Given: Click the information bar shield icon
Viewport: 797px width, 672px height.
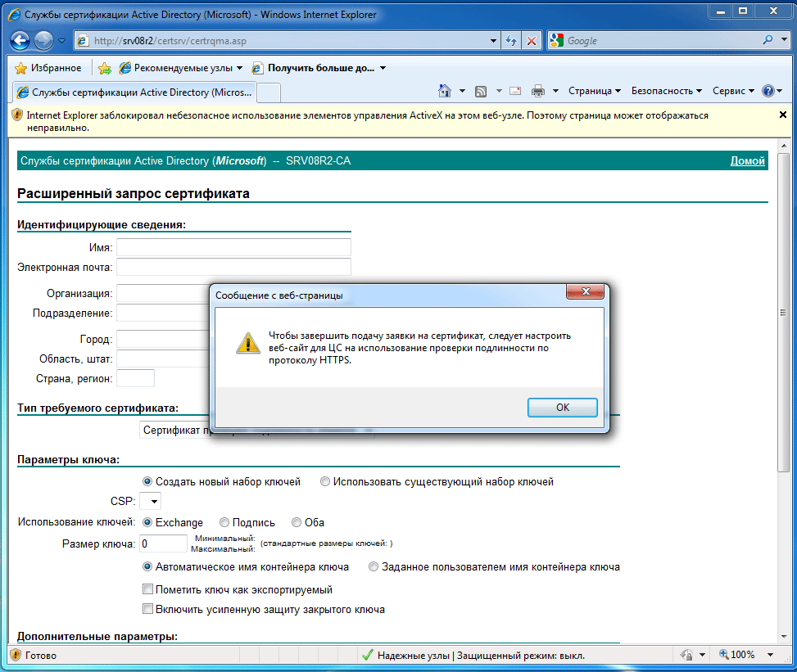Looking at the screenshot, I should (x=16, y=115).
